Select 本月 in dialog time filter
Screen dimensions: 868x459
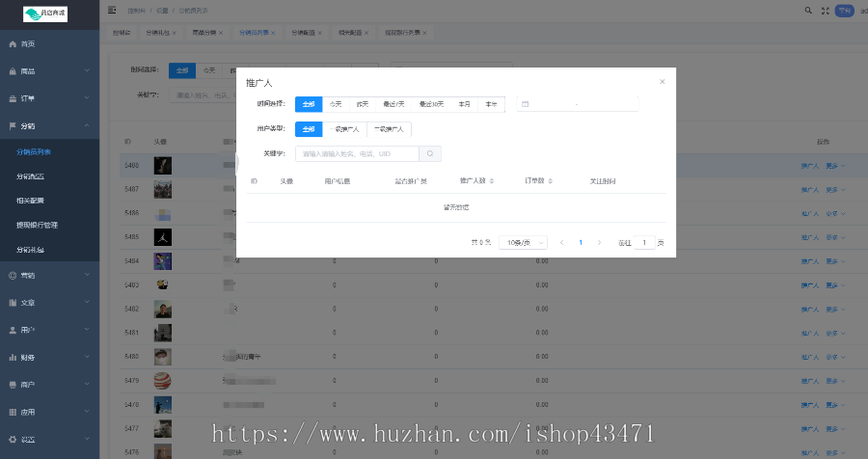(x=465, y=104)
